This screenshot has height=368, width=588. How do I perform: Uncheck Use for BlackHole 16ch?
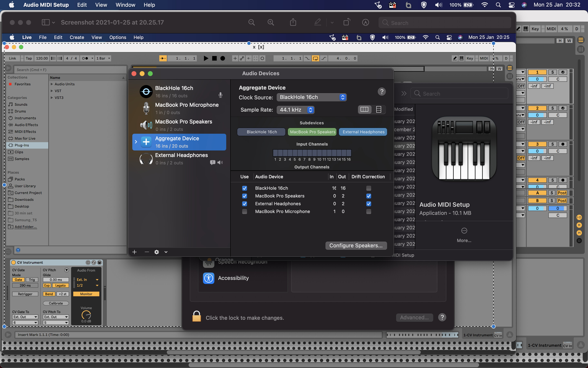tap(244, 188)
